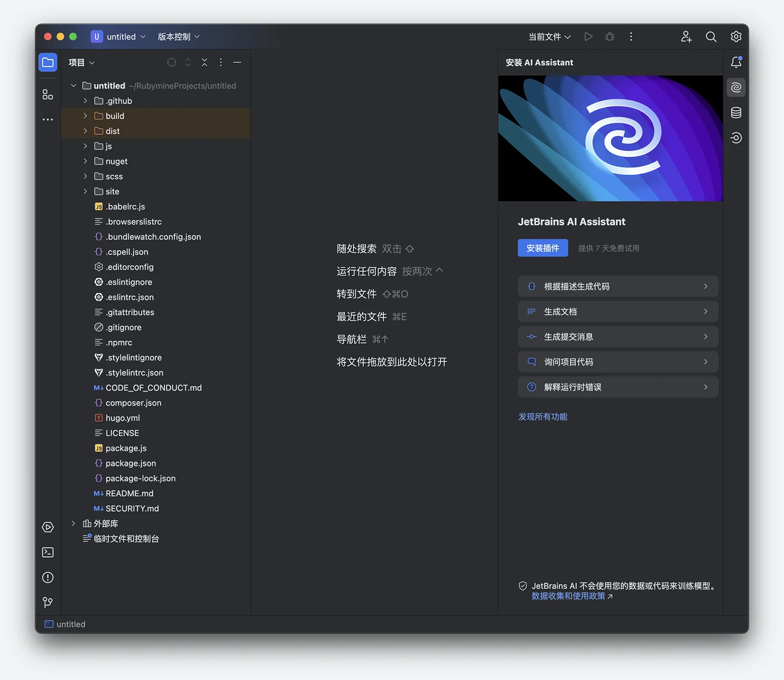This screenshot has height=680, width=784.
Task: Expand the js folder
Action: (x=85, y=146)
